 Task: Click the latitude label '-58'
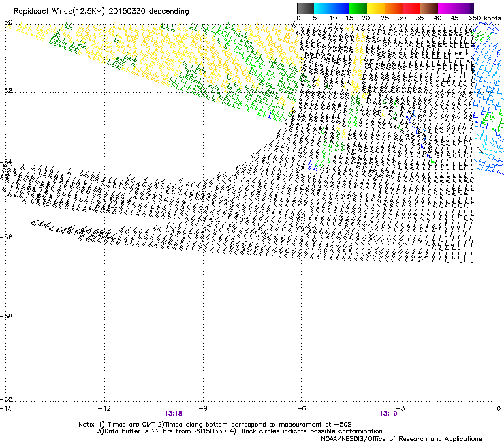(6, 316)
